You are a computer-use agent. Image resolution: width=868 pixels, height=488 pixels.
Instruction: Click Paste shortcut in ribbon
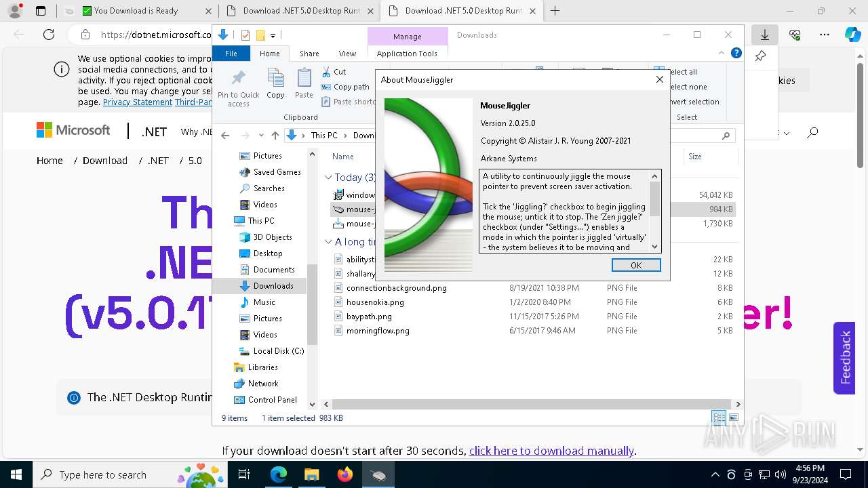(x=349, y=102)
